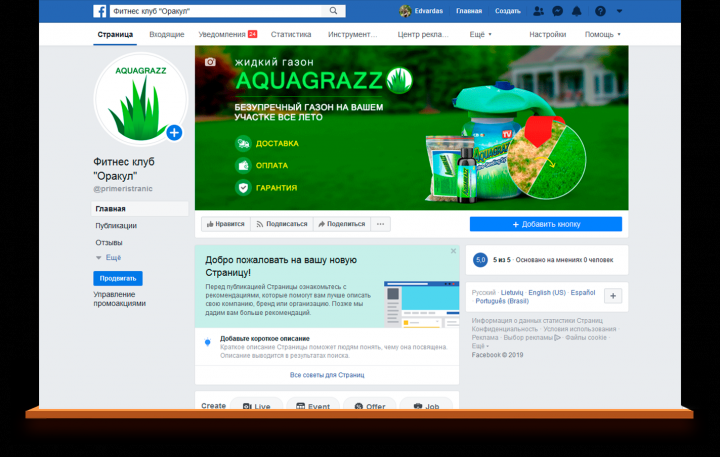The image size is (720, 457).
Task: Click the Поделиться share button
Action: pos(342,224)
